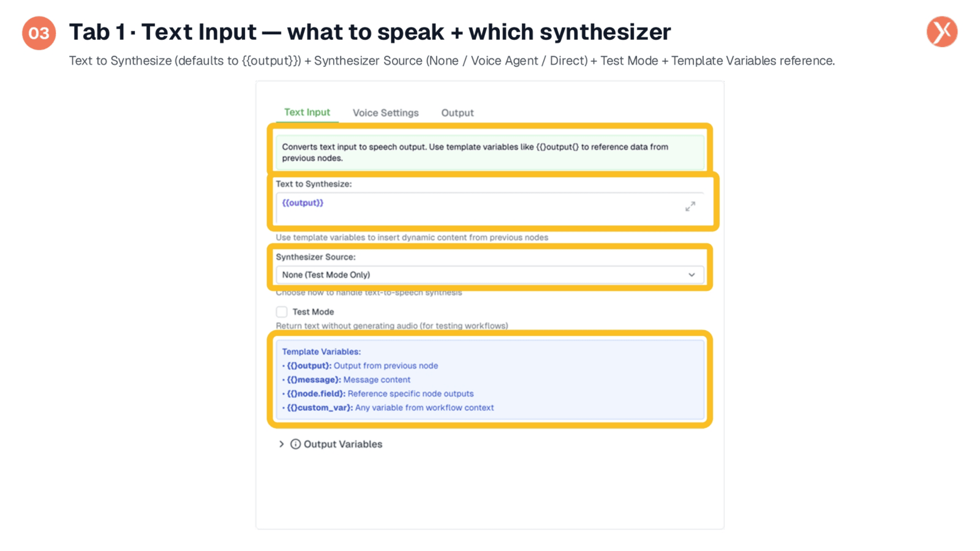The width and height of the screenshot is (980, 551).
Task: Open the Synthesizer Source dropdown
Action: point(490,275)
